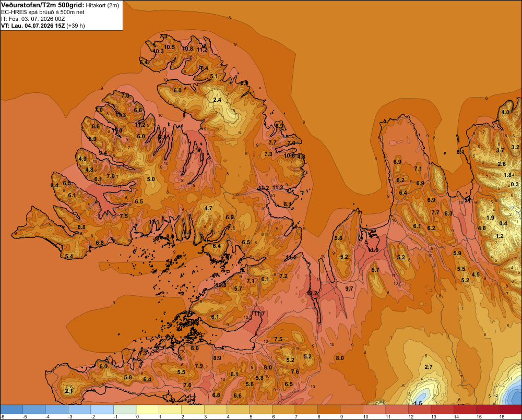Click the 2.4 temperature label on the map
522x420 pixels.
[x=217, y=100]
